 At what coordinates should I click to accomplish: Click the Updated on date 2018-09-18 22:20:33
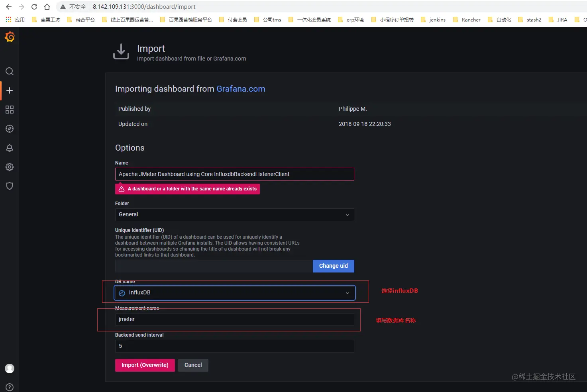pos(365,124)
